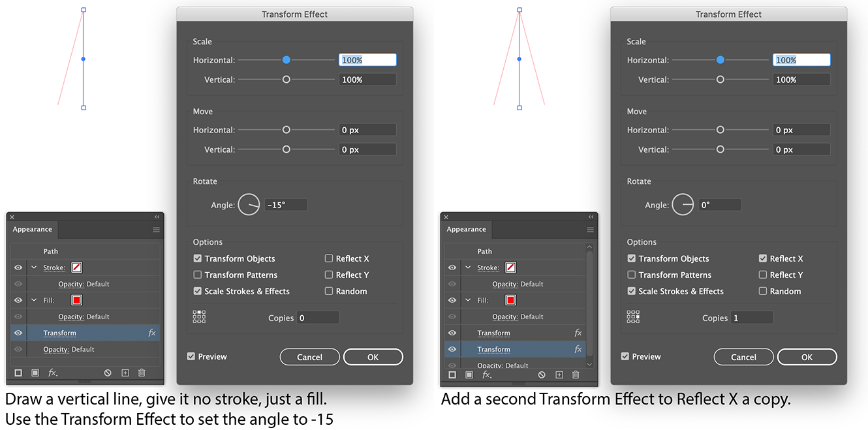
Task: Select highlighted Transform row in single-Transform Appearance panel
Action: (85, 333)
